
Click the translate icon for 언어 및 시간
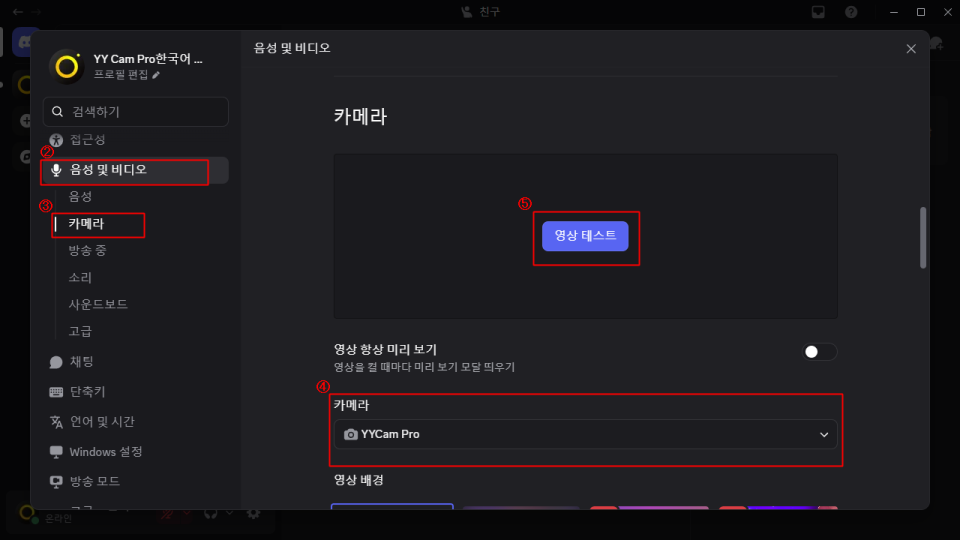tap(56, 422)
